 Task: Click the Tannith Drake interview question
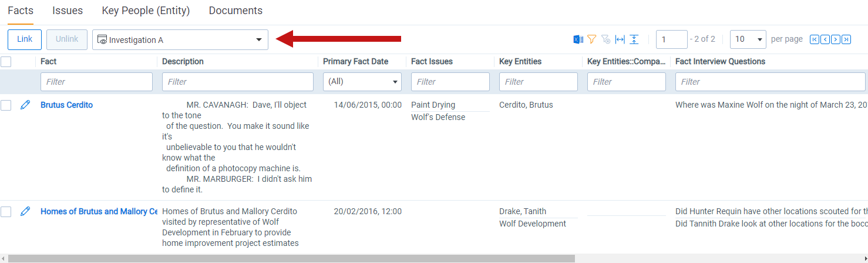click(x=771, y=224)
